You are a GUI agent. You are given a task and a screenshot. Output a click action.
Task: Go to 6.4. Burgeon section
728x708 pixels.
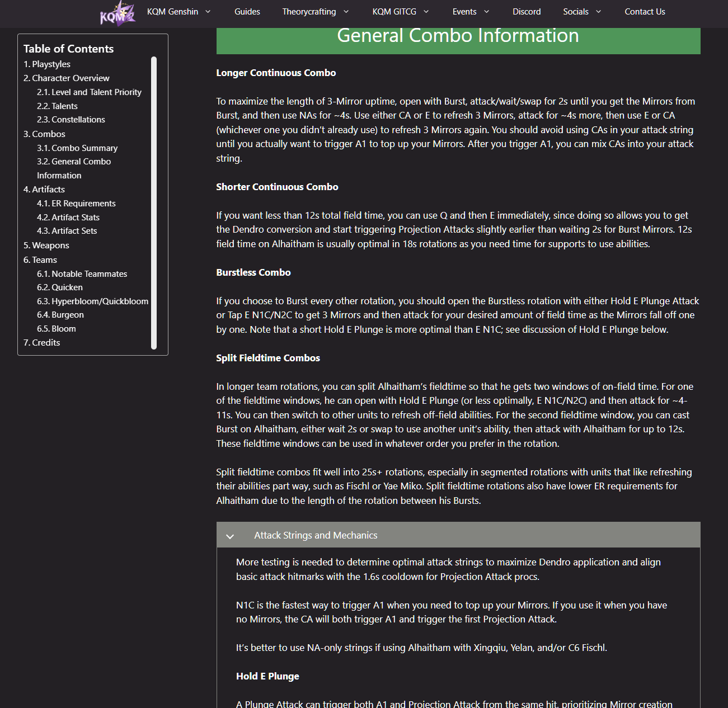[60, 315]
